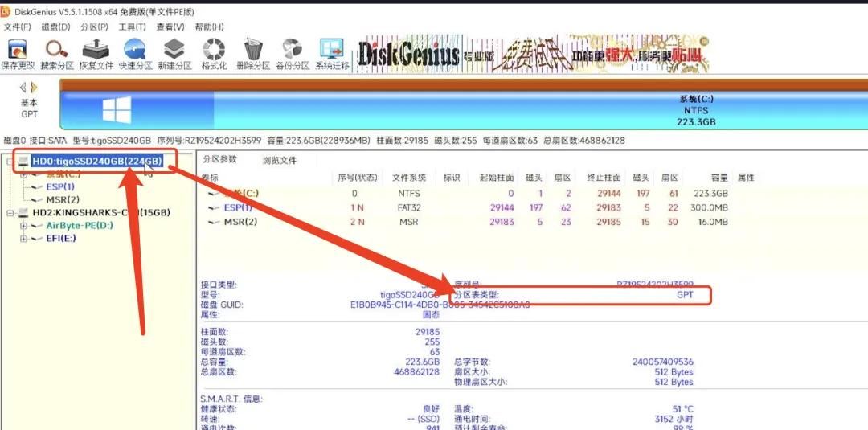Collapse the HD2 disk tree node
The height and width of the screenshot is (430, 868).
10,212
